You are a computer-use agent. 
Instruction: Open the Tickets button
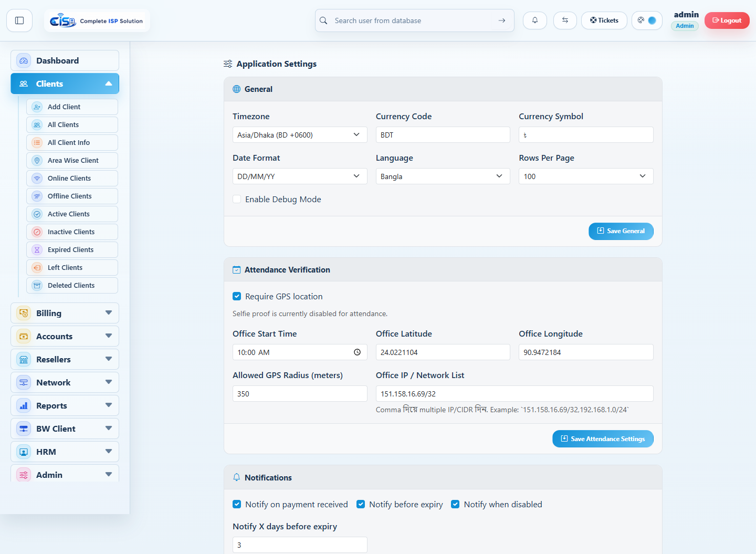[x=604, y=20]
